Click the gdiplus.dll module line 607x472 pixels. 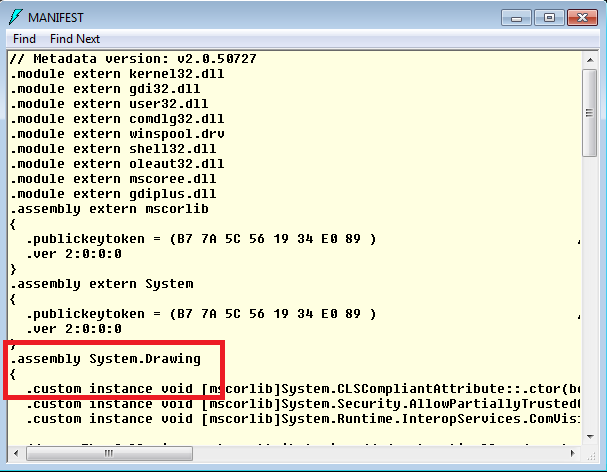point(113,194)
